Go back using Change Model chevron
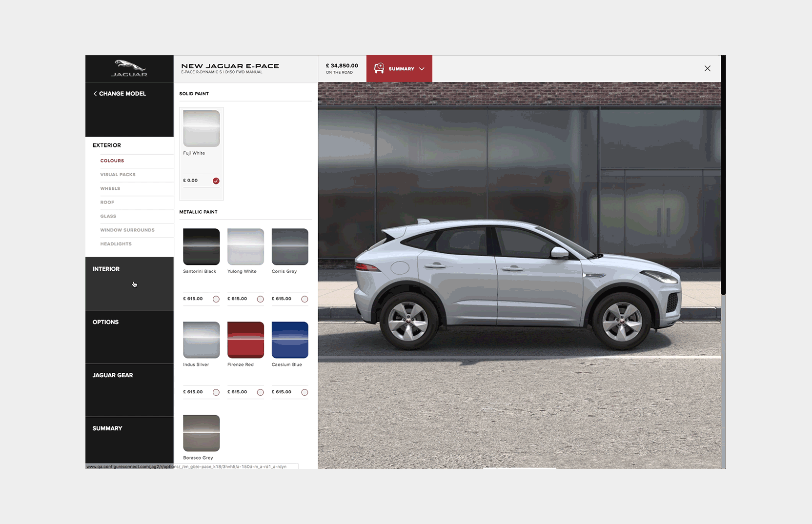Image resolution: width=812 pixels, height=524 pixels. pos(95,94)
